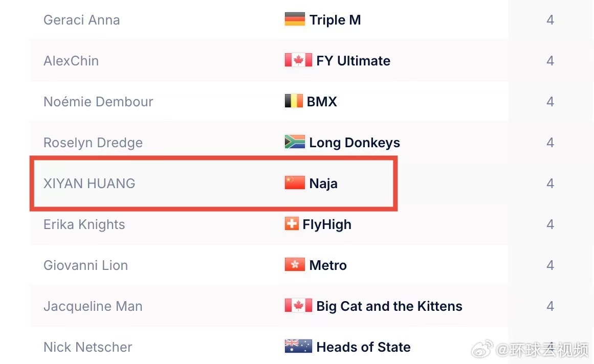Click the Australian flag beside Heads of State
Screen dimensions: 594x364
(298, 346)
